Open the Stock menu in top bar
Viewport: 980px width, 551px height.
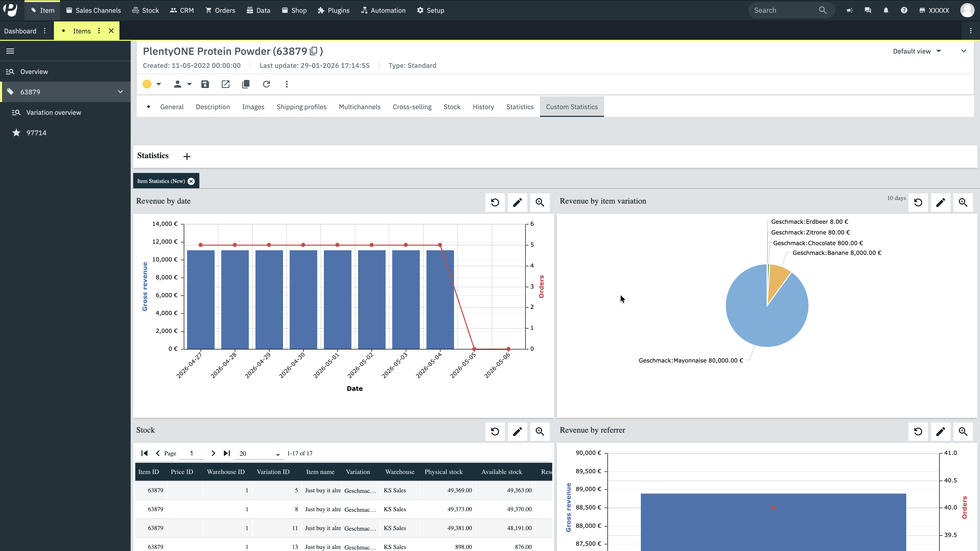point(145,10)
